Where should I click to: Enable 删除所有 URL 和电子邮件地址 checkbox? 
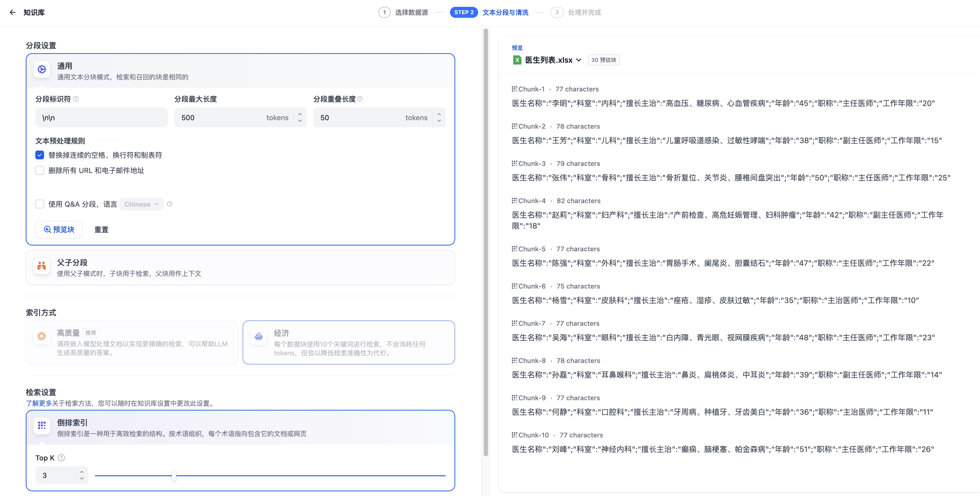40,170
